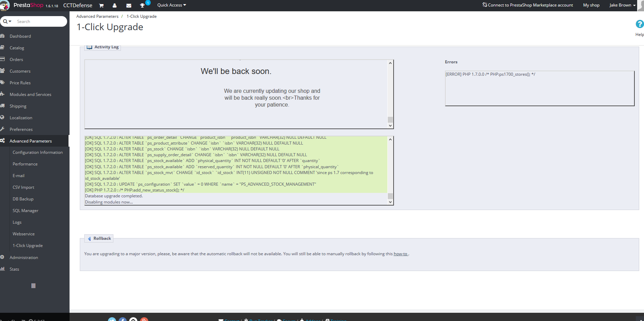
Task: Open the envelope messages icon in header
Action: coord(129,5)
